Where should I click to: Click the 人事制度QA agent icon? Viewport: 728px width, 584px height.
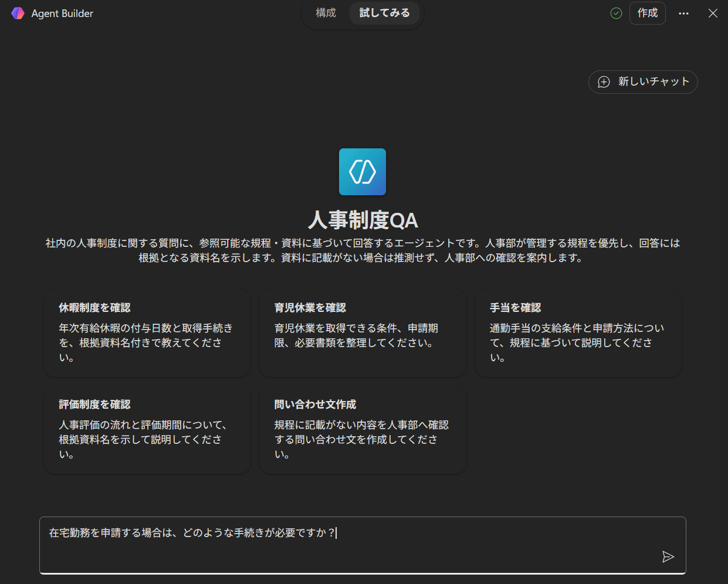click(x=363, y=172)
